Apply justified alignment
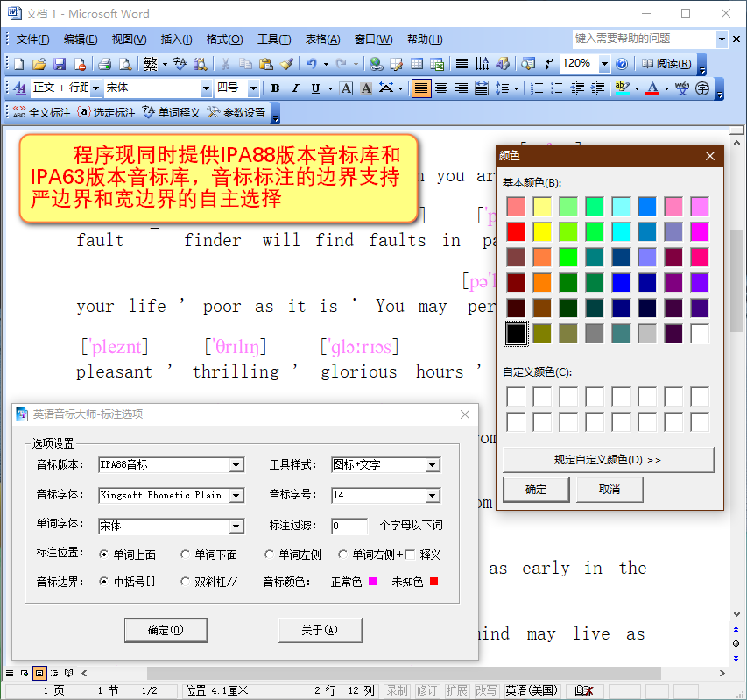The image size is (747, 700). tap(420, 88)
